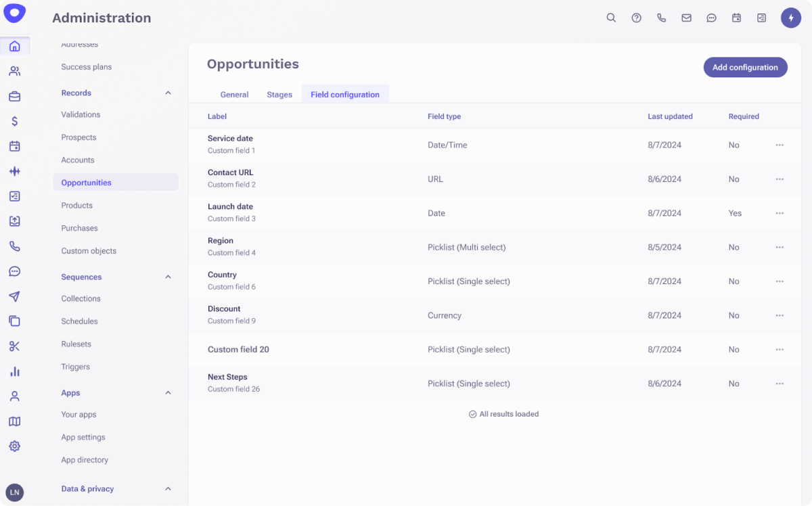Click the Add configuration button
The height and width of the screenshot is (506, 812).
click(x=745, y=67)
